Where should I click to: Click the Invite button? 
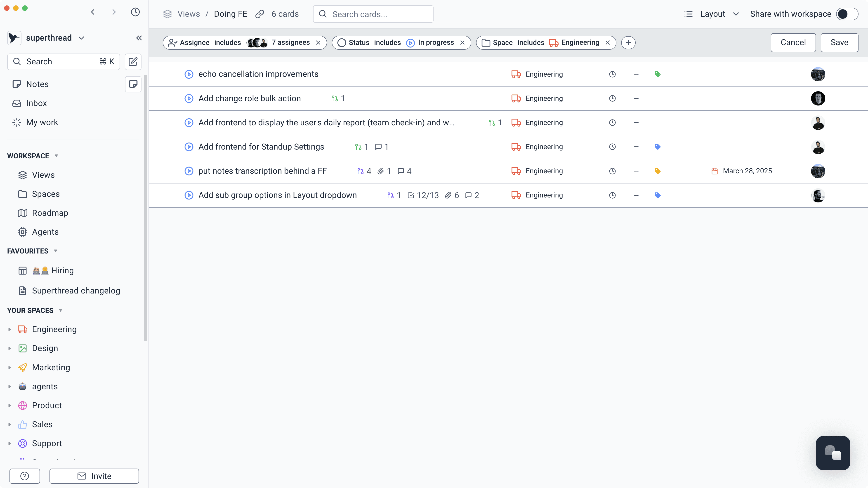click(94, 476)
